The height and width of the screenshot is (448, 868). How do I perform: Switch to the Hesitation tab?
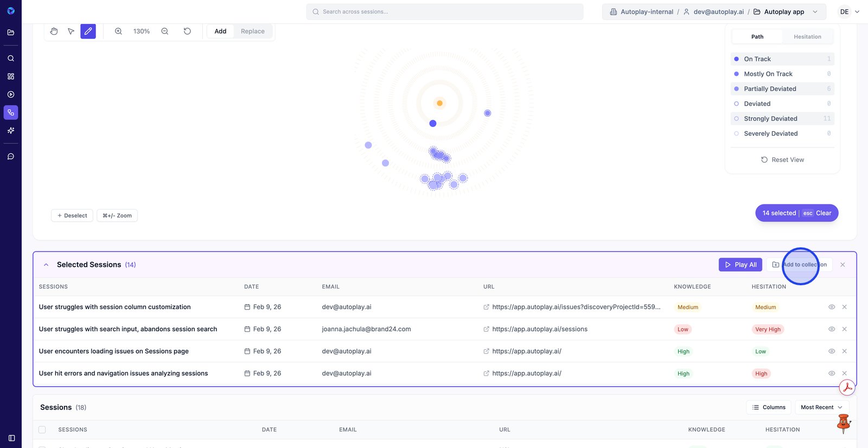coord(807,37)
